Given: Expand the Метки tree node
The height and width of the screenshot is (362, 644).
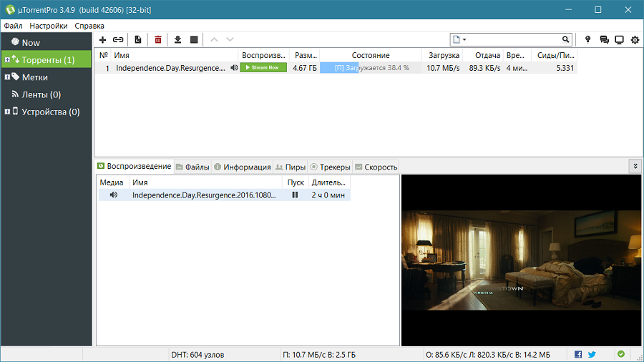Looking at the screenshot, I should tap(7, 77).
